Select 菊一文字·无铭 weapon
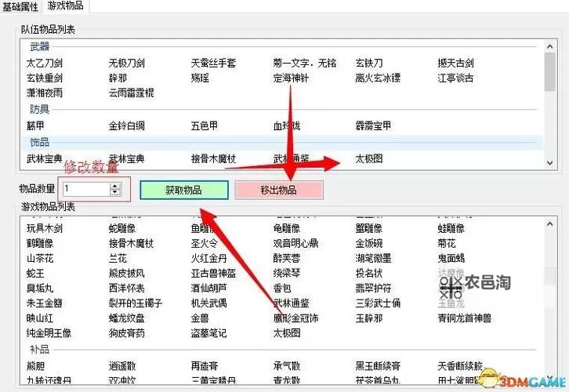This screenshot has height=392, width=569. click(305, 64)
